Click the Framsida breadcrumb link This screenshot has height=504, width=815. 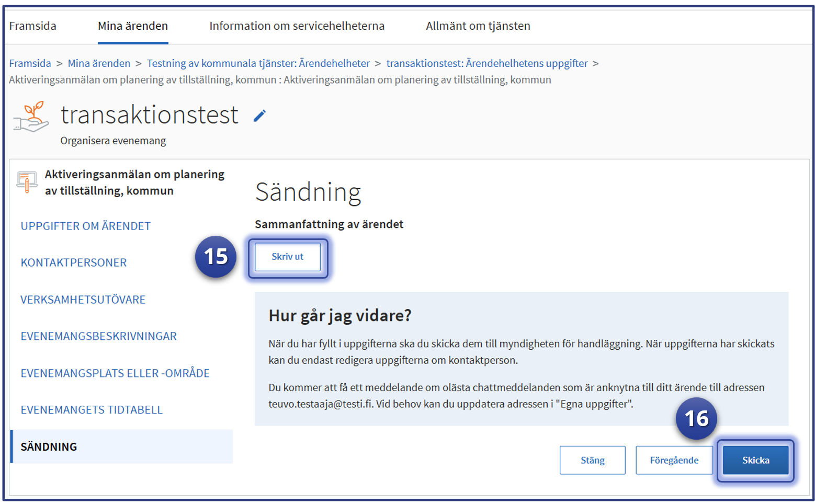(x=30, y=63)
